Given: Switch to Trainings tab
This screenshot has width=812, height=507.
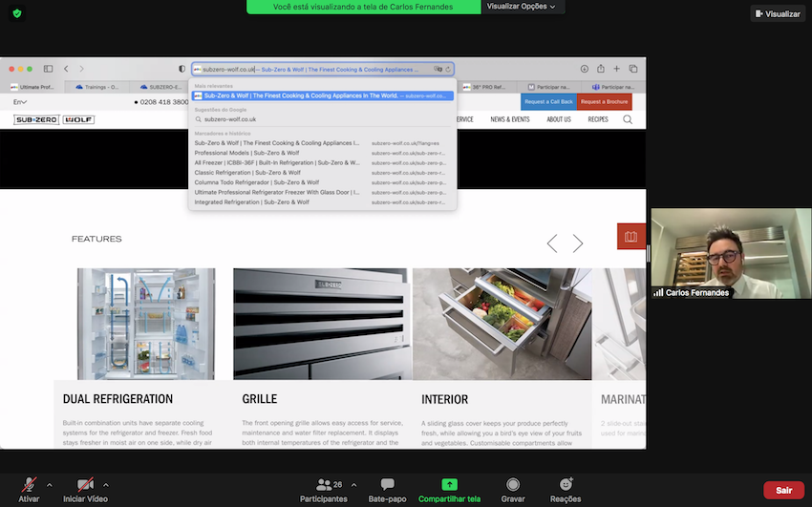Looking at the screenshot, I should pos(96,87).
